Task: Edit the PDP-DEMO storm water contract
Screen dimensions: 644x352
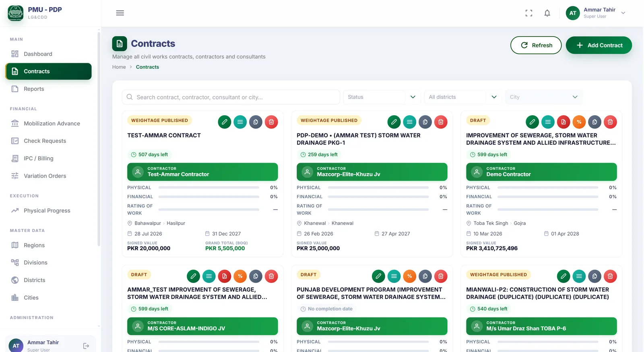Action: [394, 122]
